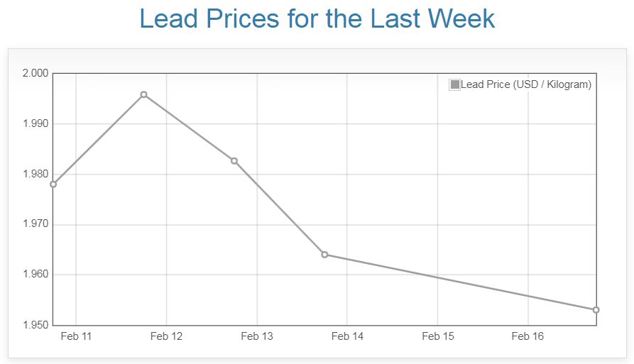
Task: Select the last data point near 1.953
Action: (x=596, y=310)
